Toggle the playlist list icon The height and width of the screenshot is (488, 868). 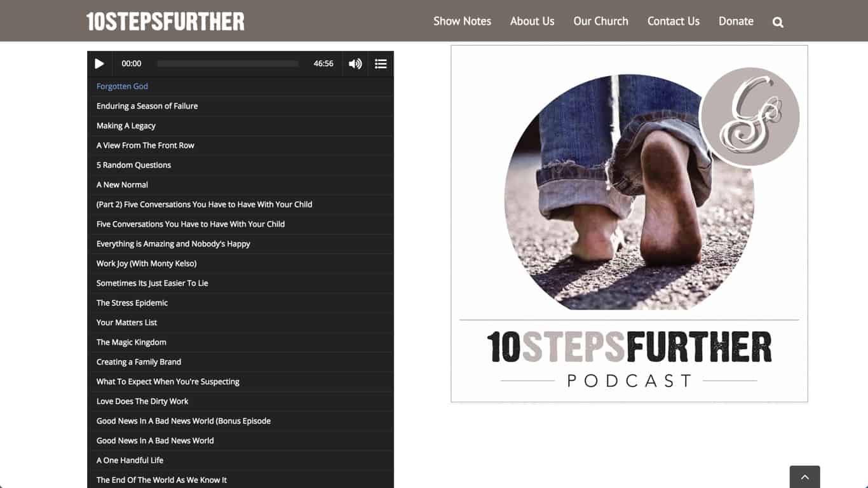[381, 64]
